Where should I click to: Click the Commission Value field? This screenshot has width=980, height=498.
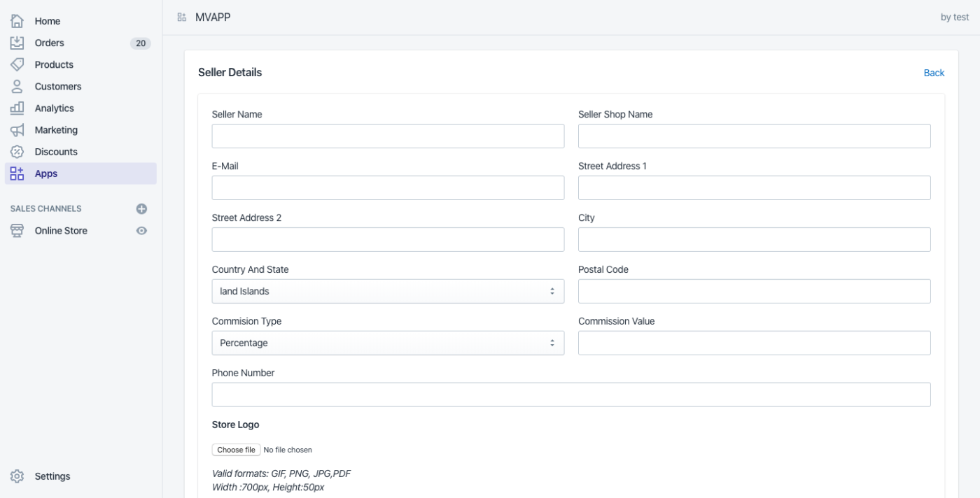point(755,343)
